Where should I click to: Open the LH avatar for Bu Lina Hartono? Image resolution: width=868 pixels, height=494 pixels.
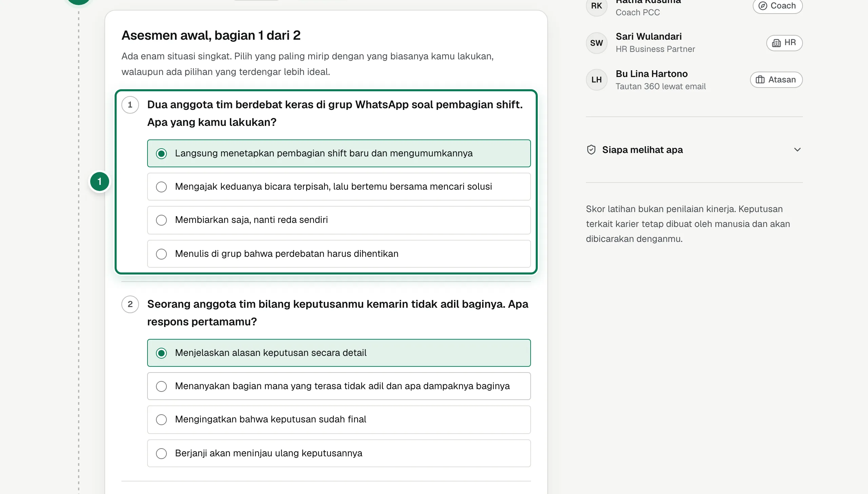pyautogui.click(x=596, y=80)
